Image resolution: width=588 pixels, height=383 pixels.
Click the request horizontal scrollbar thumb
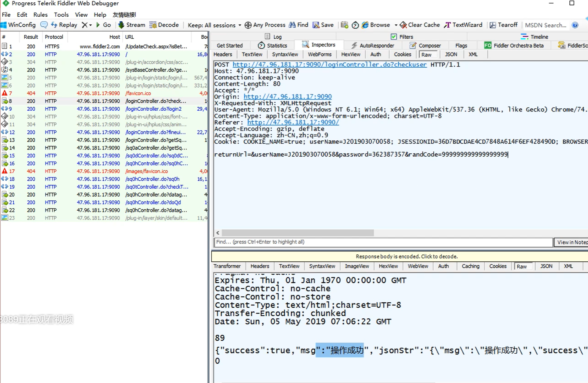pos(298,232)
